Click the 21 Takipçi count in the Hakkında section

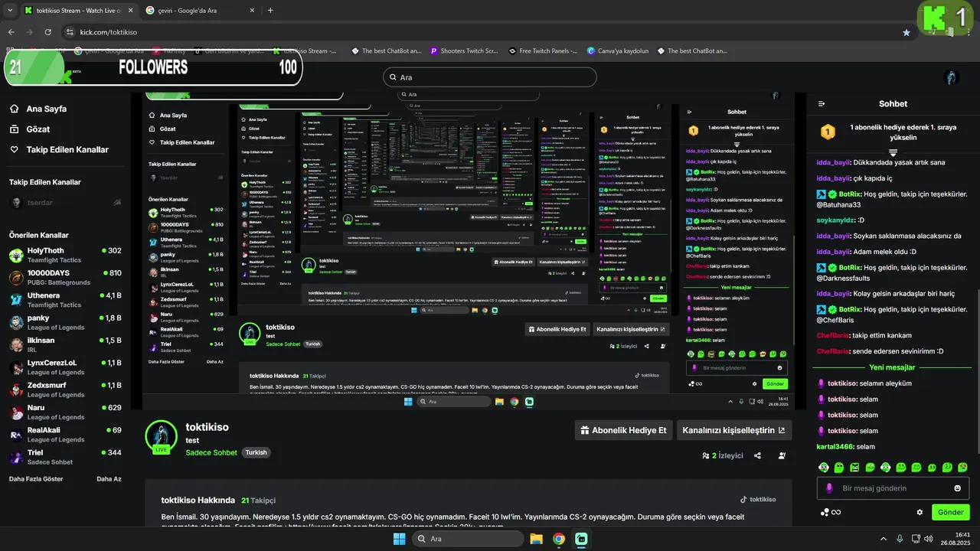pyautogui.click(x=258, y=500)
